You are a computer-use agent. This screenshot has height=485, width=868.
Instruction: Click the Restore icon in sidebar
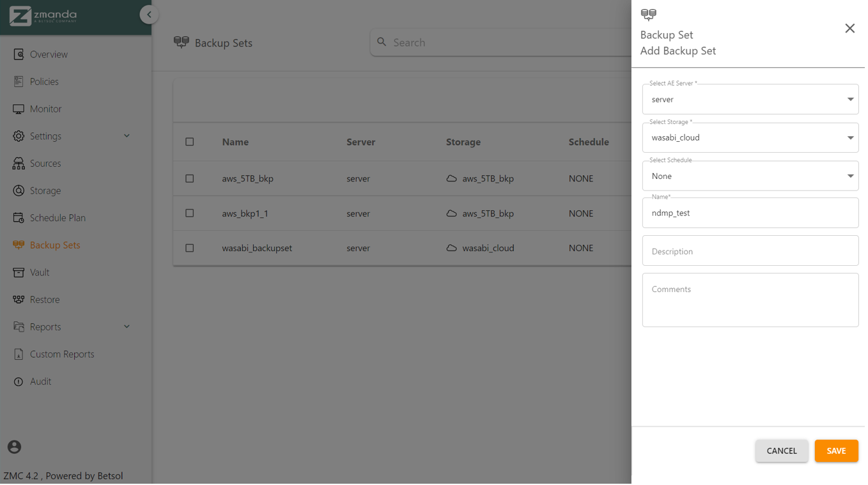point(19,300)
